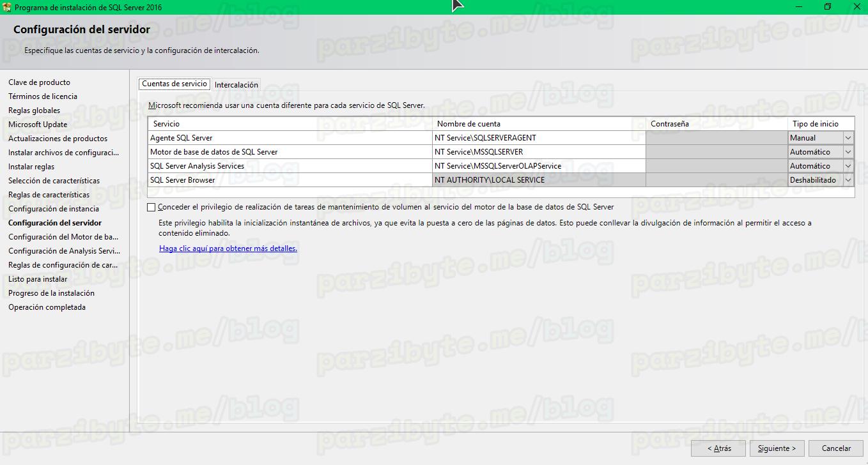Select the Contraseña column header

click(x=717, y=124)
